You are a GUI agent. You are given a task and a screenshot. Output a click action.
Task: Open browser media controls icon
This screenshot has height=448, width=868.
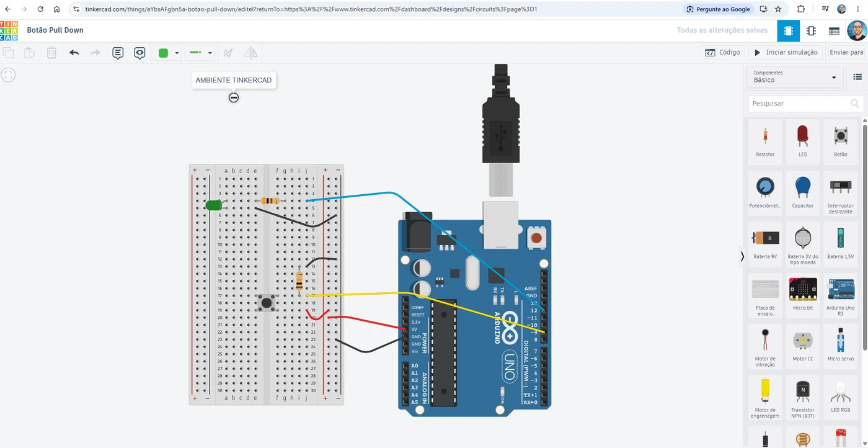pyautogui.click(x=825, y=9)
